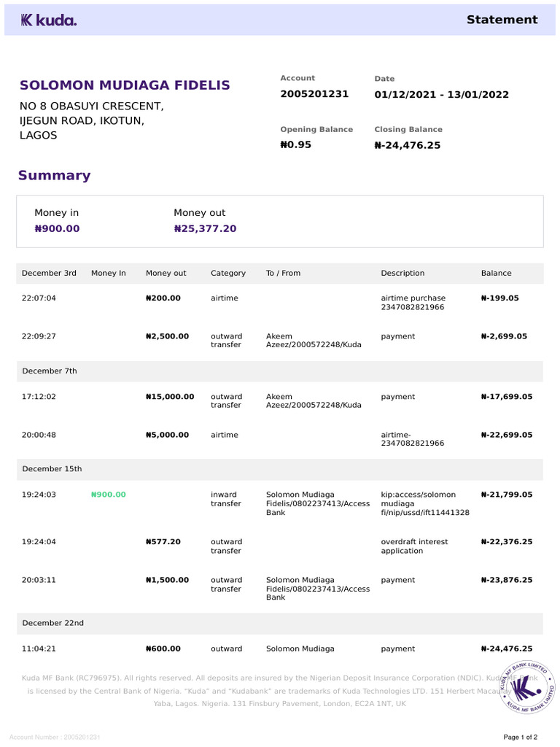Click the Description column header
Screen dimensions: 560x747
[402, 273]
